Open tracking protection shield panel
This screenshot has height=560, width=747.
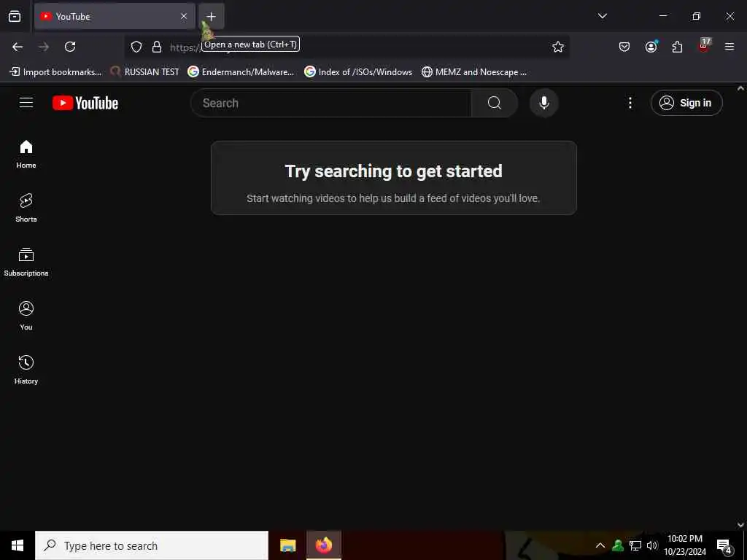tap(136, 47)
